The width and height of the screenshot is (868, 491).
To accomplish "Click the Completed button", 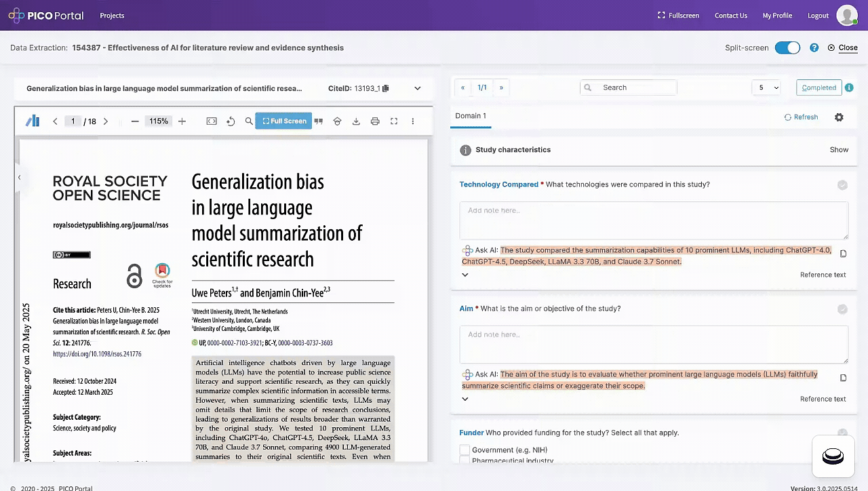I will pos(818,87).
